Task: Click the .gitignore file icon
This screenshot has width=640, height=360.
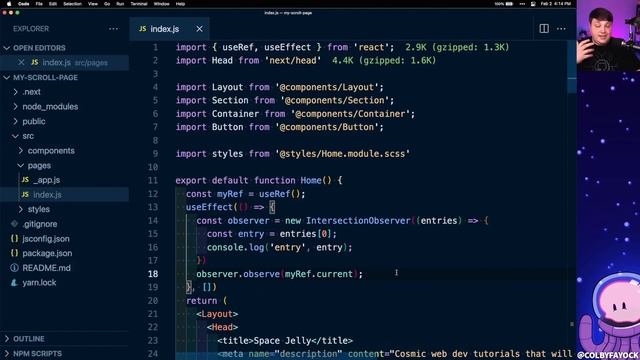Action: pyautogui.click(x=15, y=224)
